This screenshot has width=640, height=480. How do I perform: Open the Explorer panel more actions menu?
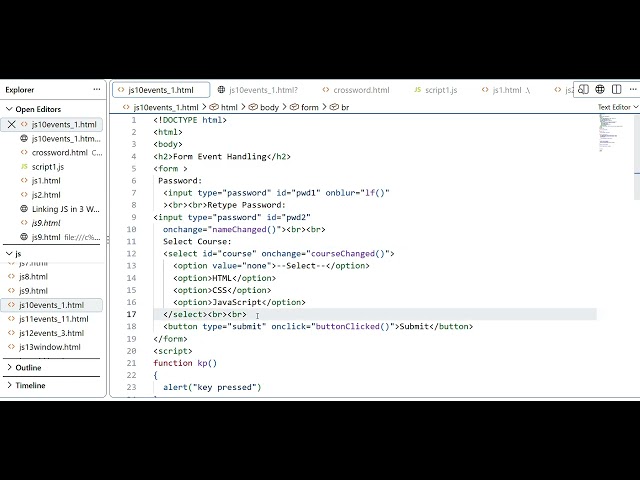click(97, 89)
